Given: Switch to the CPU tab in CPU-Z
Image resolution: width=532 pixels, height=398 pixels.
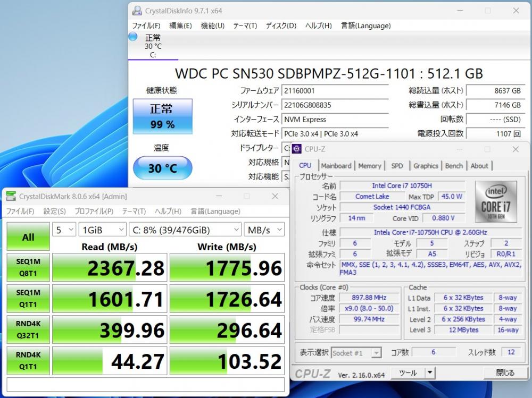Looking at the screenshot, I should click(x=305, y=165).
